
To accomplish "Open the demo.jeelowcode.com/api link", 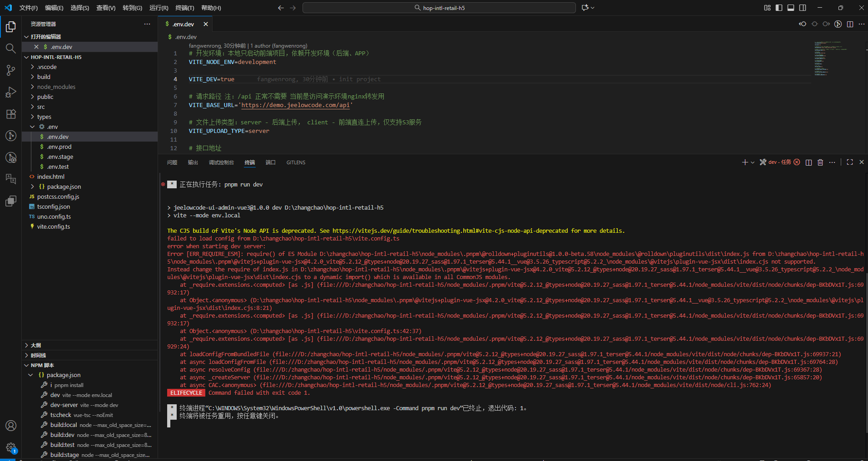I will [295, 105].
